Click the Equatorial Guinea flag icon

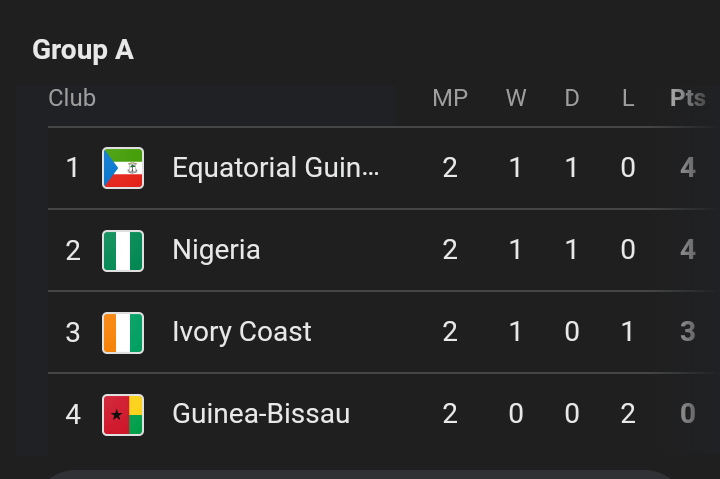click(x=123, y=168)
